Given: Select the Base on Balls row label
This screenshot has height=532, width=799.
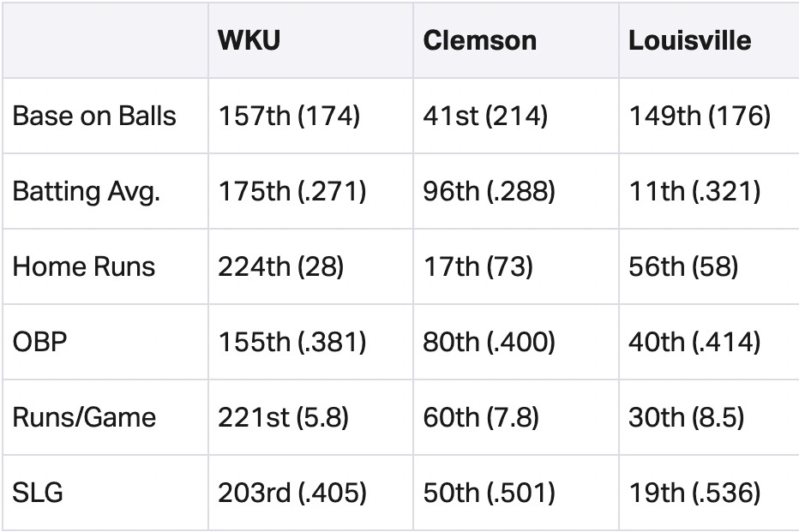Looking at the screenshot, I should 94,116.
